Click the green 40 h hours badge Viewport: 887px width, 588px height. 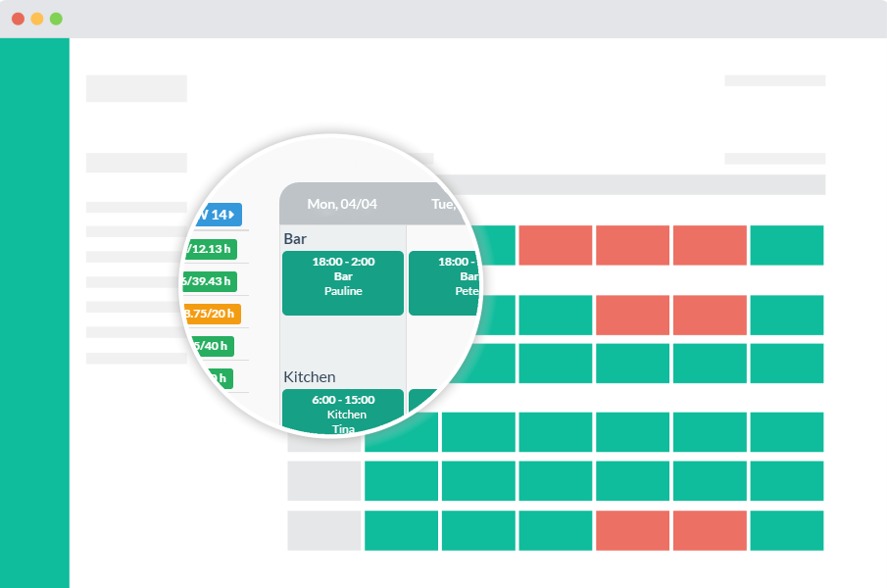(x=208, y=345)
